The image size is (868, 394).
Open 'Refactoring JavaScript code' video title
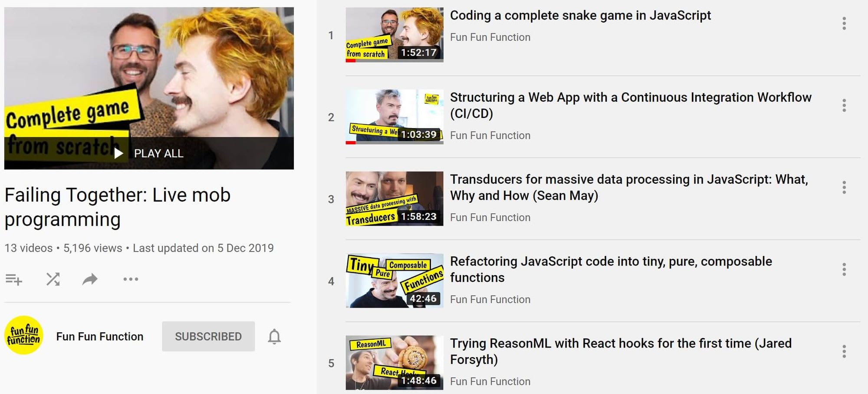point(611,269)
